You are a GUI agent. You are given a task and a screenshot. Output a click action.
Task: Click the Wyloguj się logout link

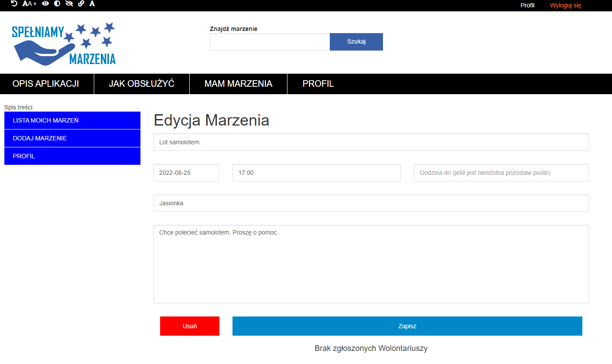point(565,5)
